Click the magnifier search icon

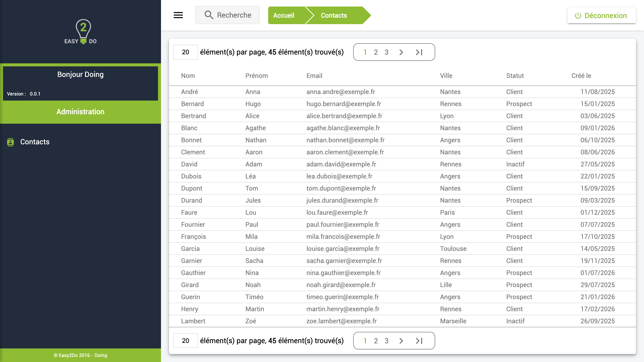tap(209, 15)
